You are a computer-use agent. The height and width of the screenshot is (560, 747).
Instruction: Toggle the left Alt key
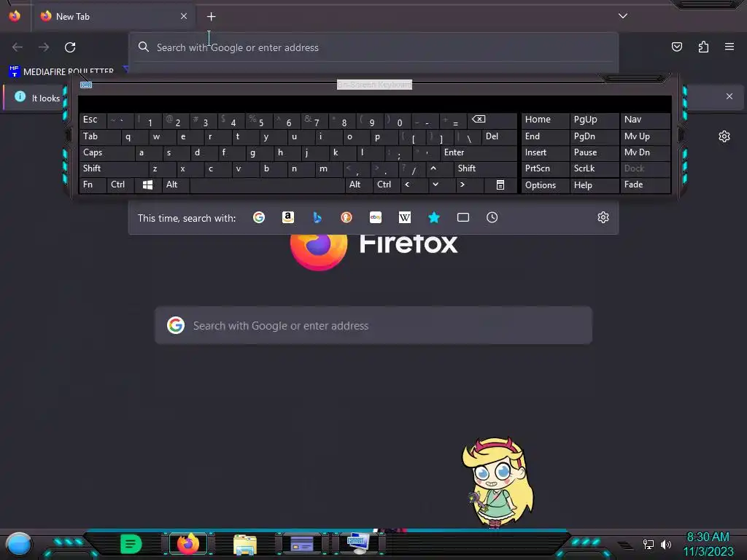point(177,184)
